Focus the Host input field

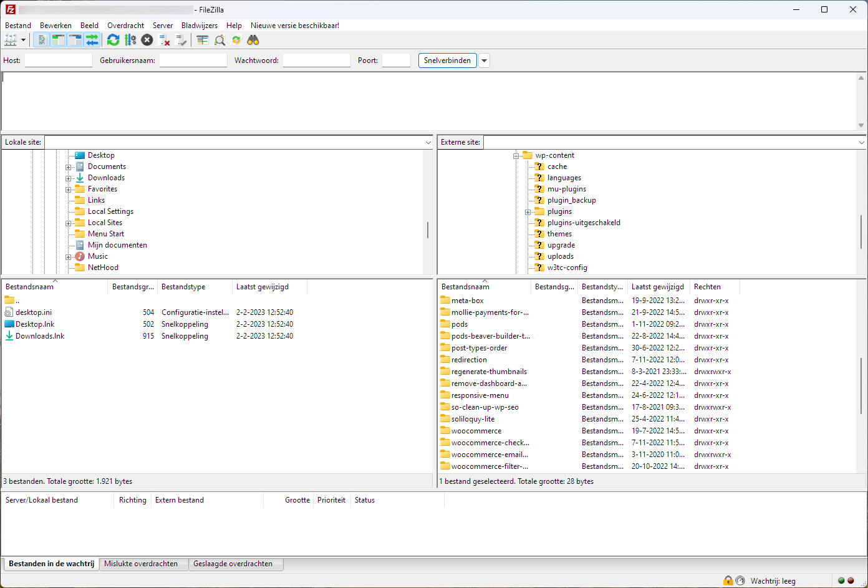tap(59, 60)
